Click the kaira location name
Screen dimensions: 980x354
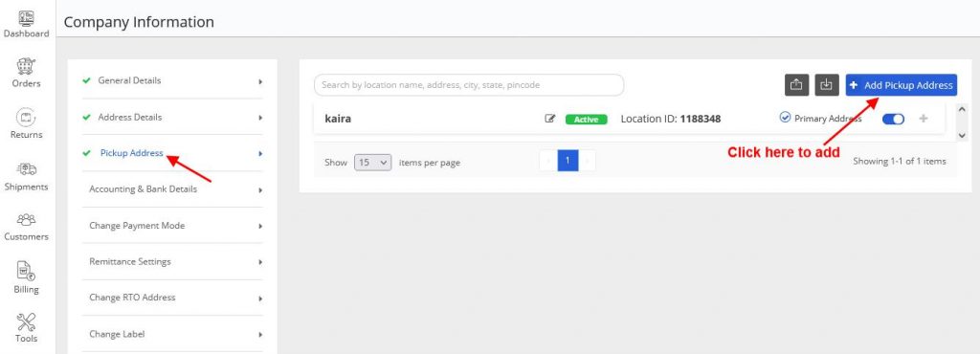(x=338, y=119)
